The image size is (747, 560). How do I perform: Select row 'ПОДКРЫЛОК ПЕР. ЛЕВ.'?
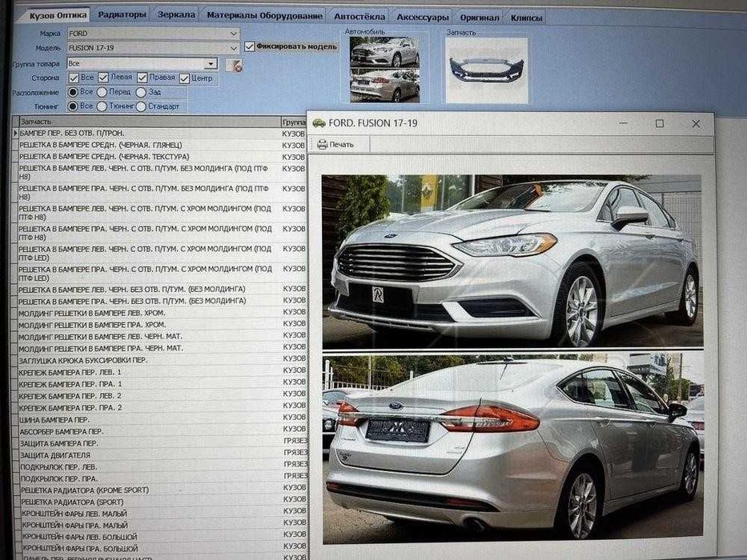click(x=161, y=466)
